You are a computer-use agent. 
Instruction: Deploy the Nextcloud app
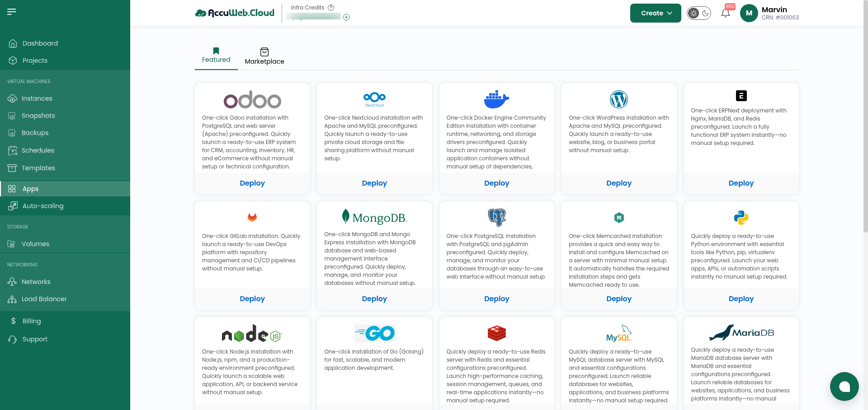coord(374,183)
